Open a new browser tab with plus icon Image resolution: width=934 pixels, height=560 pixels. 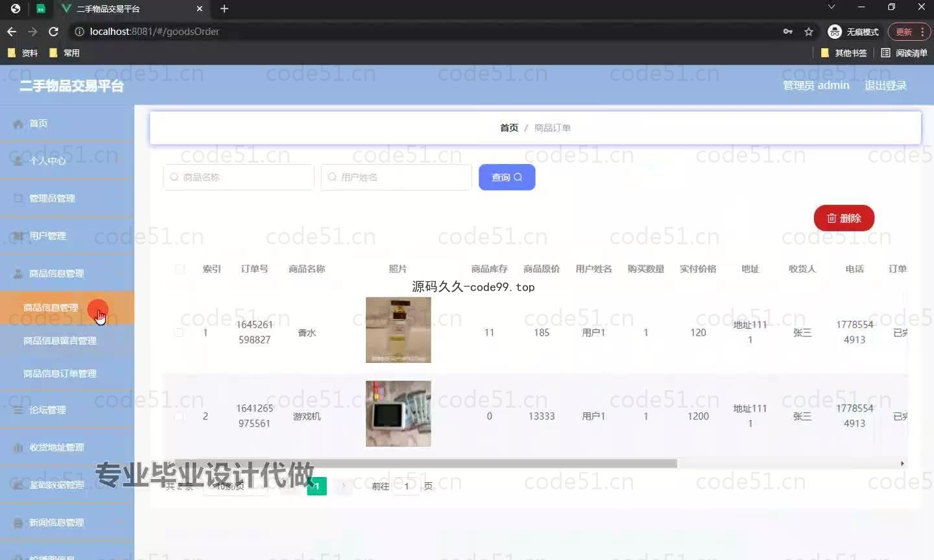tap(224, 8)
